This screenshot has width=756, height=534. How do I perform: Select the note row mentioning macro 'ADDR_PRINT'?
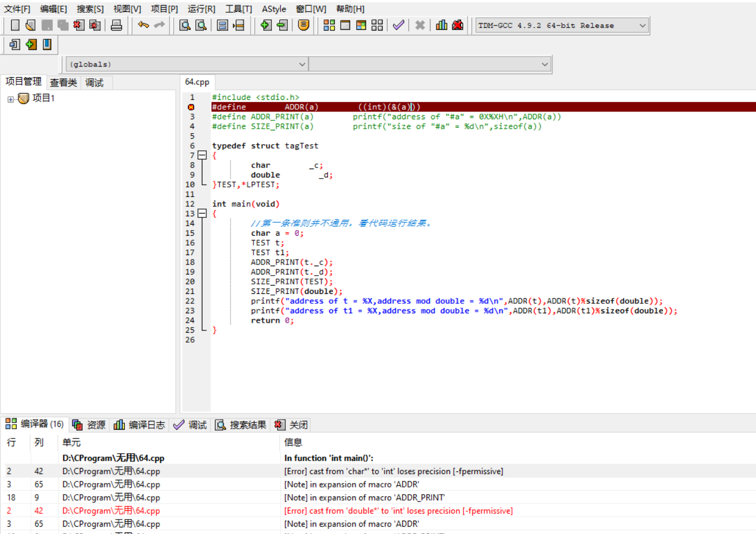pos(379,497)
